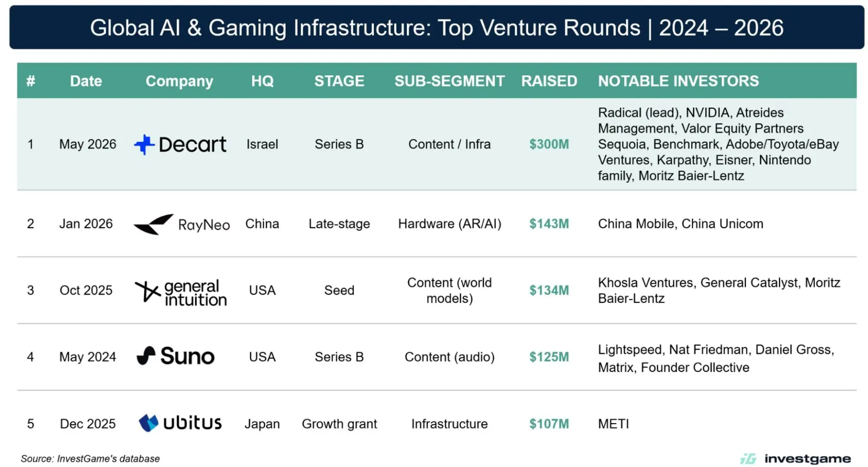Click the SUB-SEGMENT column header
Image resolution: width=868 pixels, height=467 pixels.
click(449, 81)
